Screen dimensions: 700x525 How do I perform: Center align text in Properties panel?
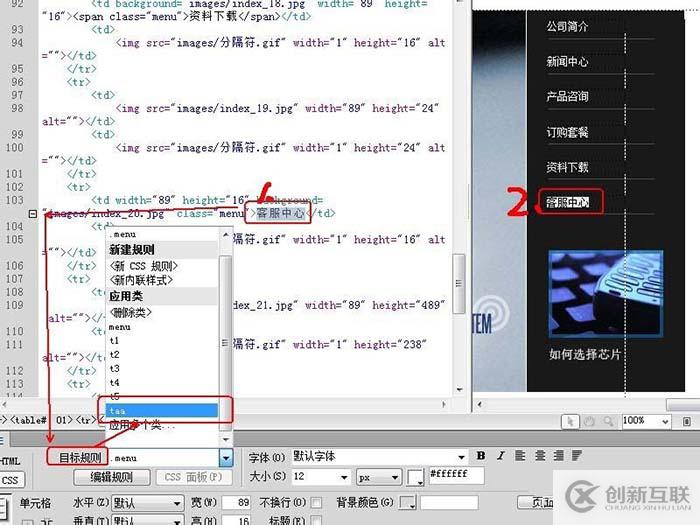point(540,456)
